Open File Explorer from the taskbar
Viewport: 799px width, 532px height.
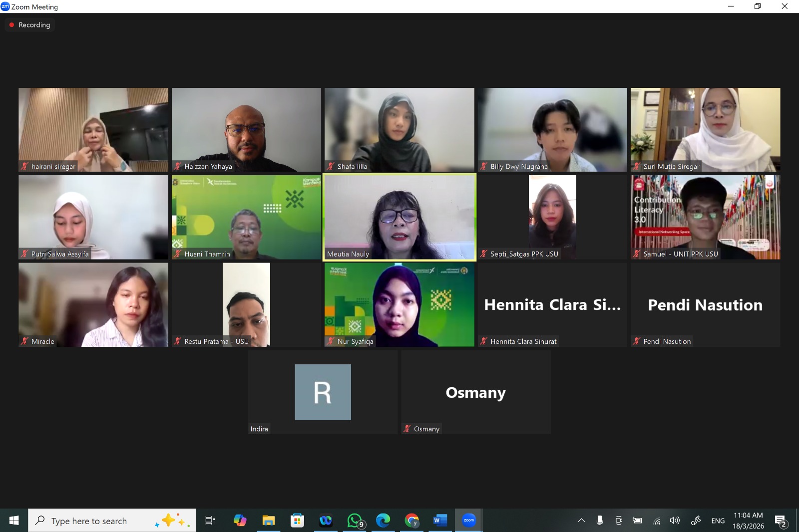[x=269, y=521]
